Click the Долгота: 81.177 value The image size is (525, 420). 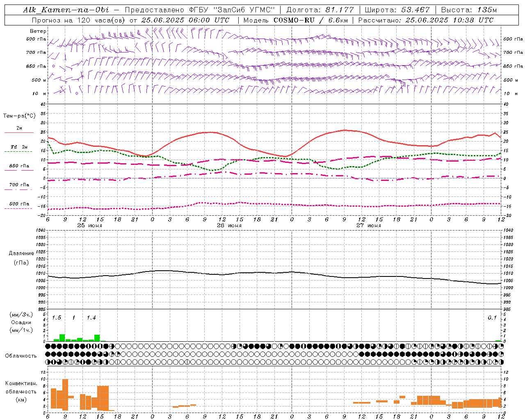320,10
